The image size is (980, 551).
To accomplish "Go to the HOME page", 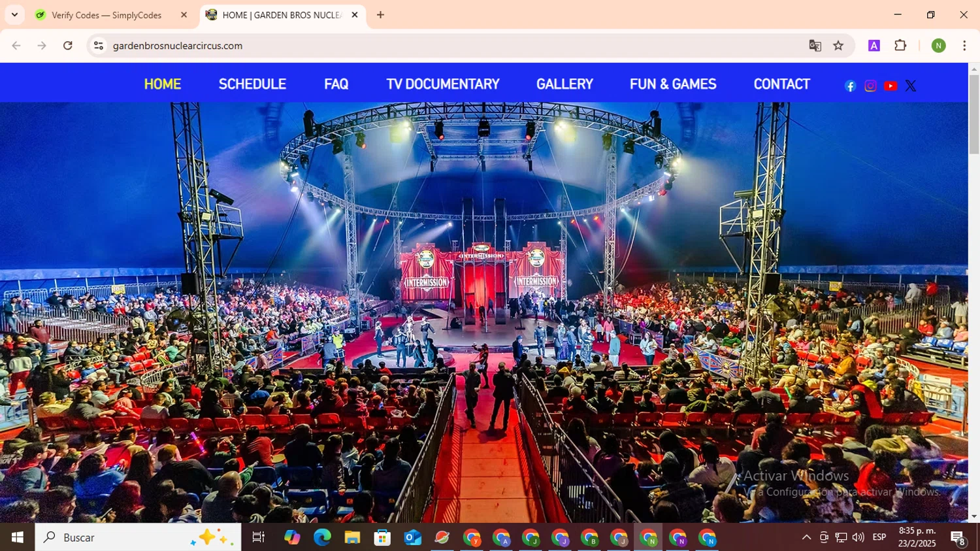I will tap(163, 84).
